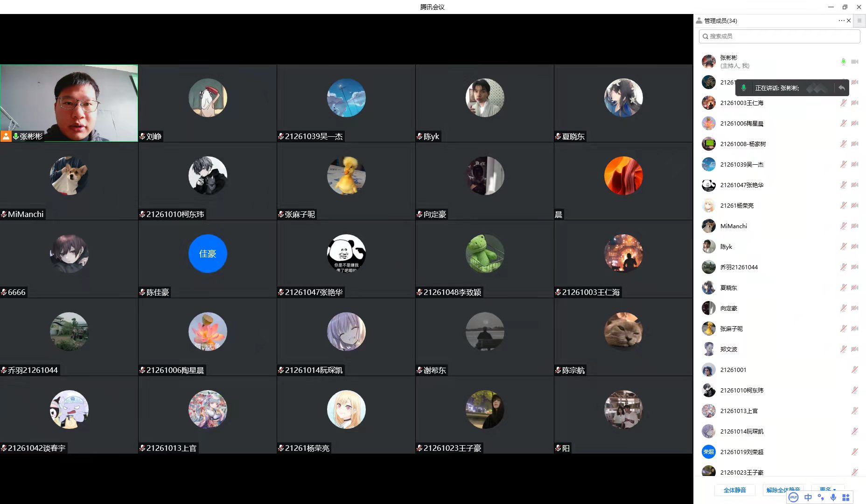Screen dimensions: 866x504
Task: Open the hamburger menu at top right
Action: (x=859, y=21)
